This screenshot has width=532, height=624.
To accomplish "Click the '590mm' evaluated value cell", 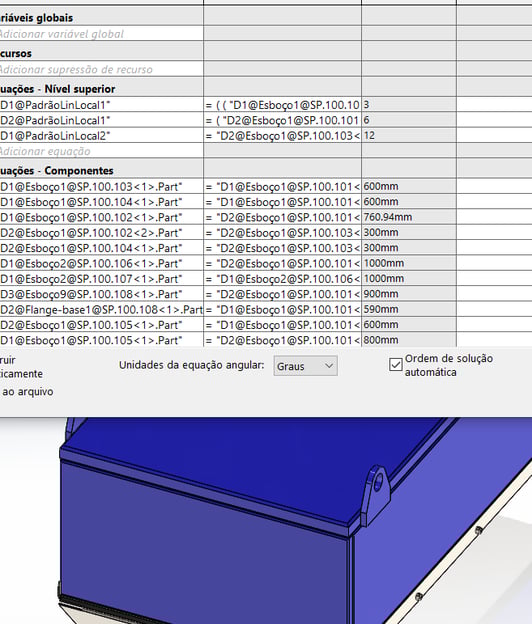I will [409, 309].
